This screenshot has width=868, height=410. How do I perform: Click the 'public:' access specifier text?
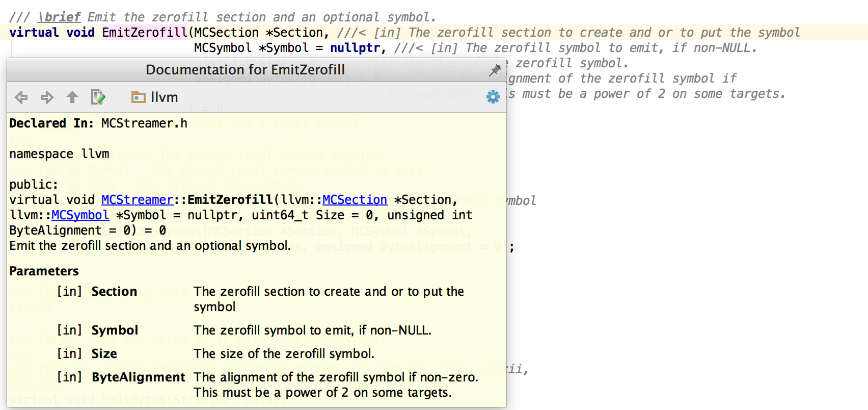coord(34,185)
